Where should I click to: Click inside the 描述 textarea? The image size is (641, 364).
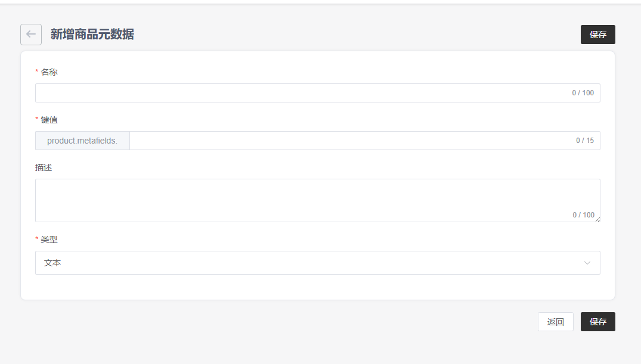(298, 197)
